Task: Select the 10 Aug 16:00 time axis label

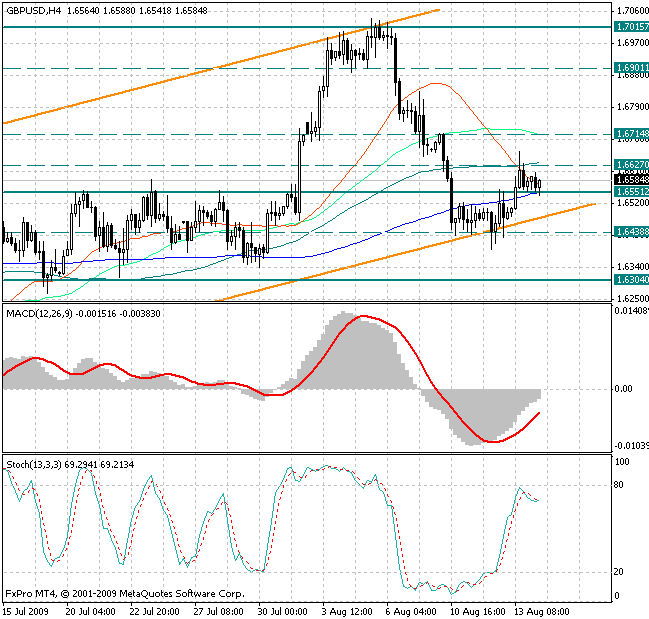Action: click(x=476, y=610)
